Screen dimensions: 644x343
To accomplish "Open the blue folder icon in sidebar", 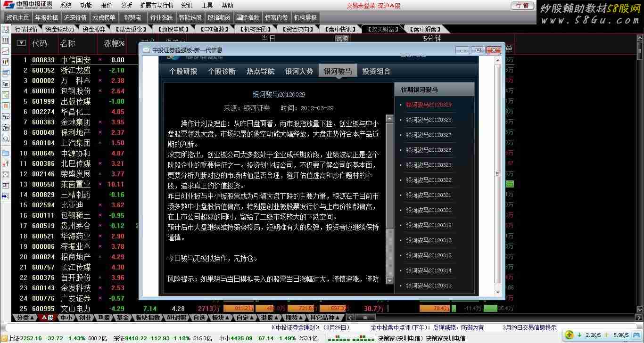I will pyautogui.click(x=6, y=153).
